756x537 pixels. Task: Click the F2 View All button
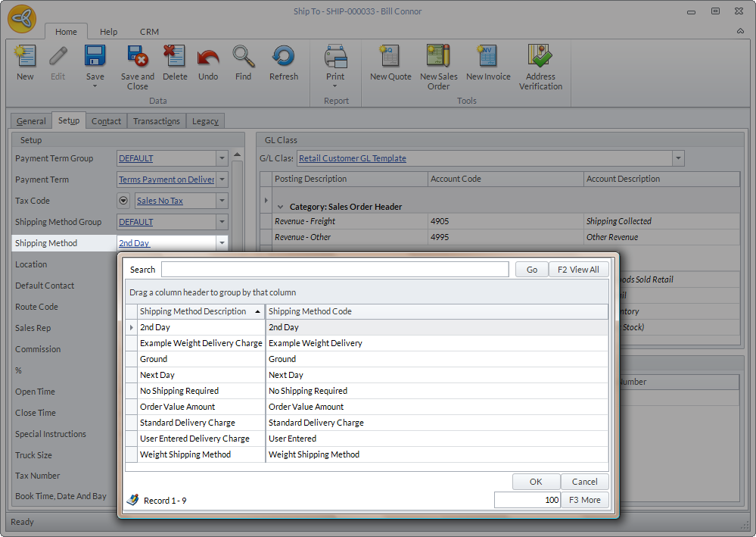578,270
